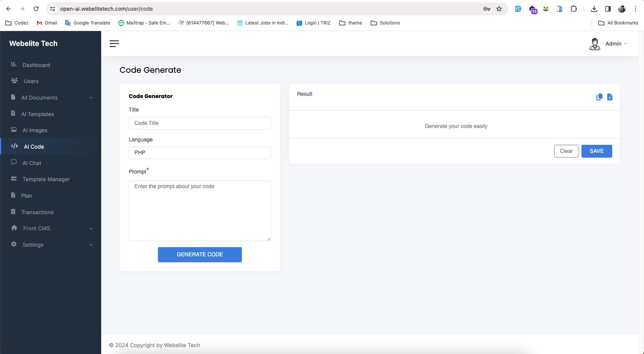Expand the Settings submenu
Viewport: 644px width, 354px height.
pos(91,245)
